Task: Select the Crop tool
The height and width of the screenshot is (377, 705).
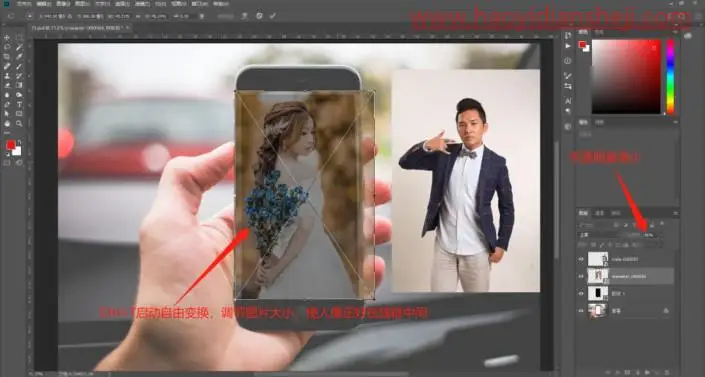Action: coord(7,57)
